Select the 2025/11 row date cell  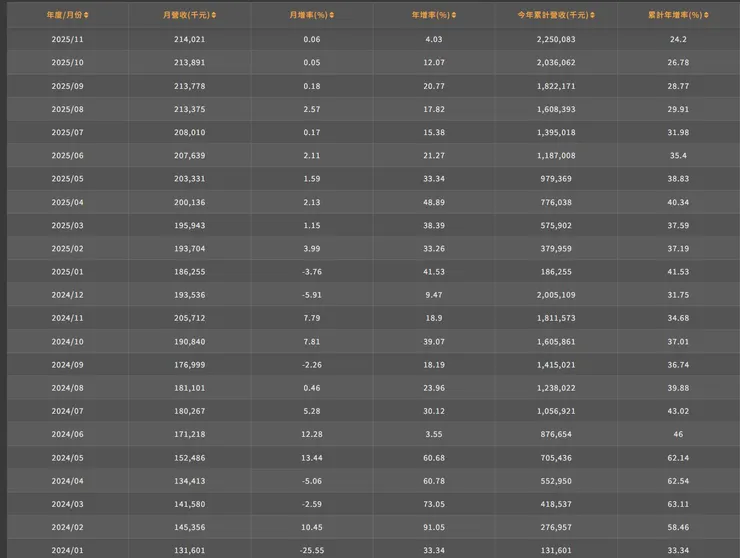(68, 39)
